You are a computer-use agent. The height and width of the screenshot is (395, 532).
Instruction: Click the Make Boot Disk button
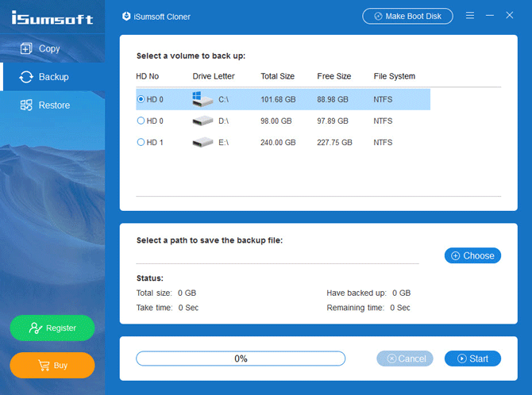(x=407, y=17)
